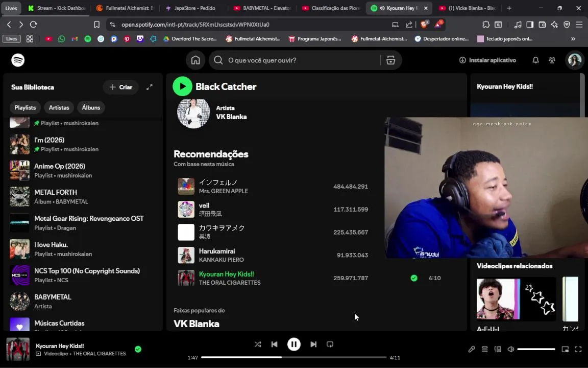This screenshot has height=368, width=588.
Task: Open the user profile avatar
Action: pyautogui.click(x=575, y=60)
